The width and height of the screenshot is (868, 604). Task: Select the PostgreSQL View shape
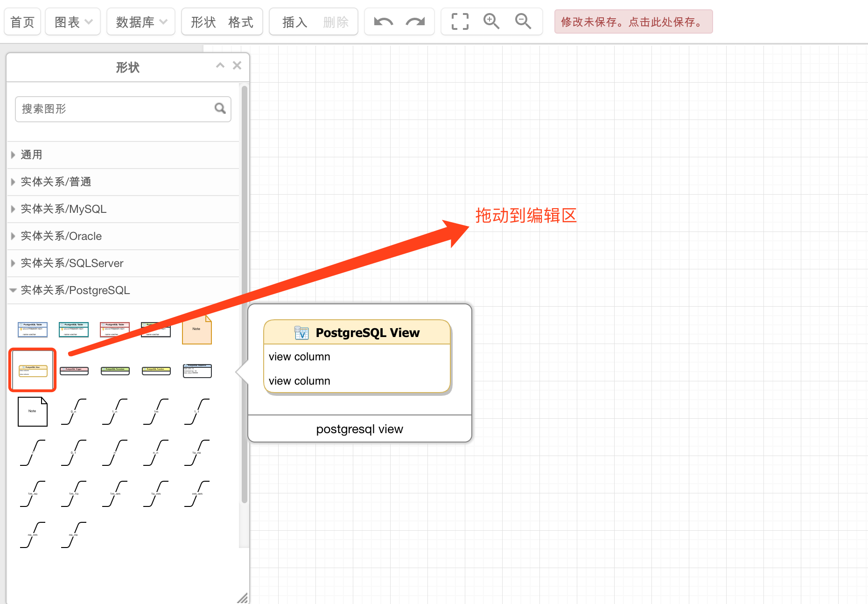[32, 370]
